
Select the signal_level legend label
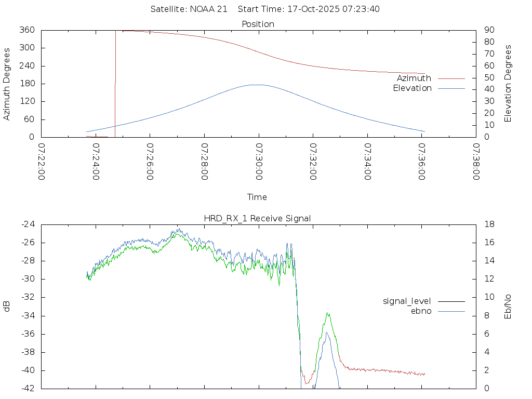pos(407,301)
